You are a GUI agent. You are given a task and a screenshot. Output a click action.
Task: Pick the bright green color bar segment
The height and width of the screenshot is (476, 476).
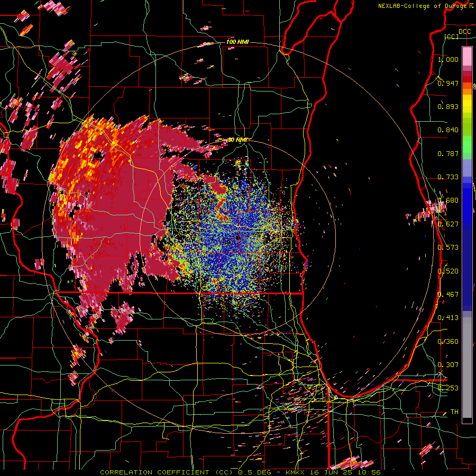(467, 144)
